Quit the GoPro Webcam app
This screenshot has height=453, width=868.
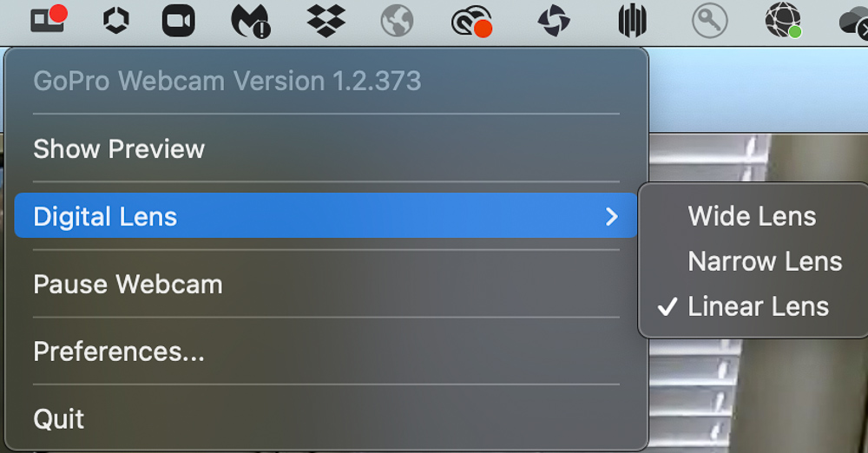(x=325, y=418)
